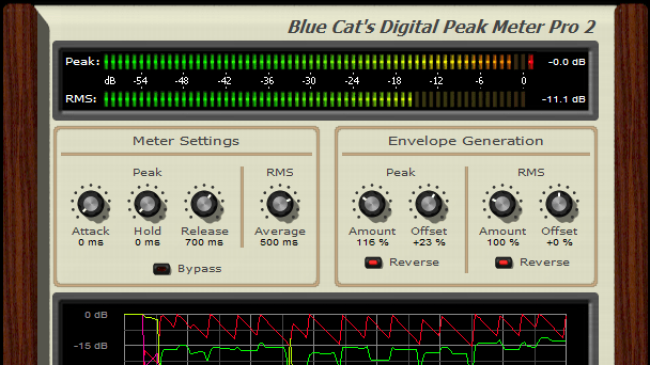650x365 pixels.
Task: Click the Attack value 0 ms
Action: click(90, 242)
